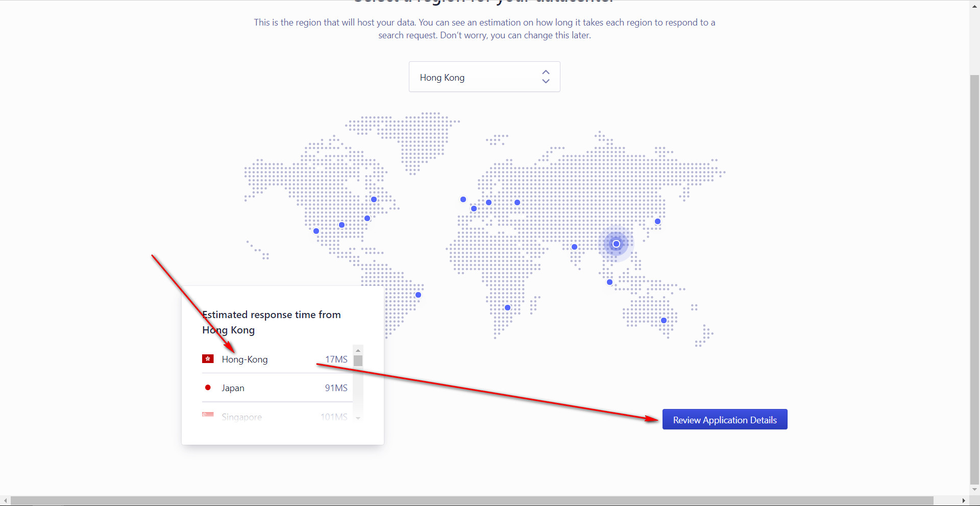The height and width of the screenshot is (506, 980).
Task: Pick the Australia datacenter dot on the map
Action: coord(664,321)
